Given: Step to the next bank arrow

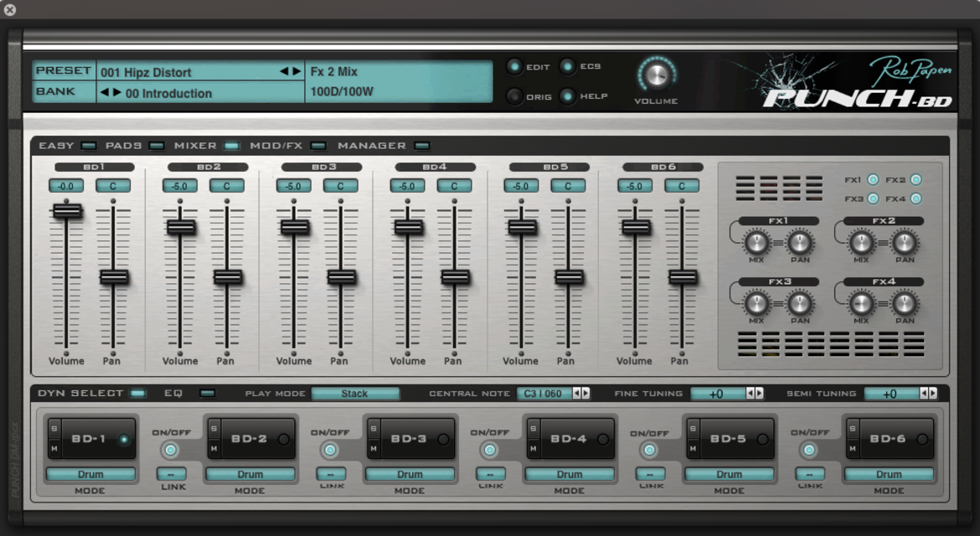Looking at the screenshot, I should [117, 92].
